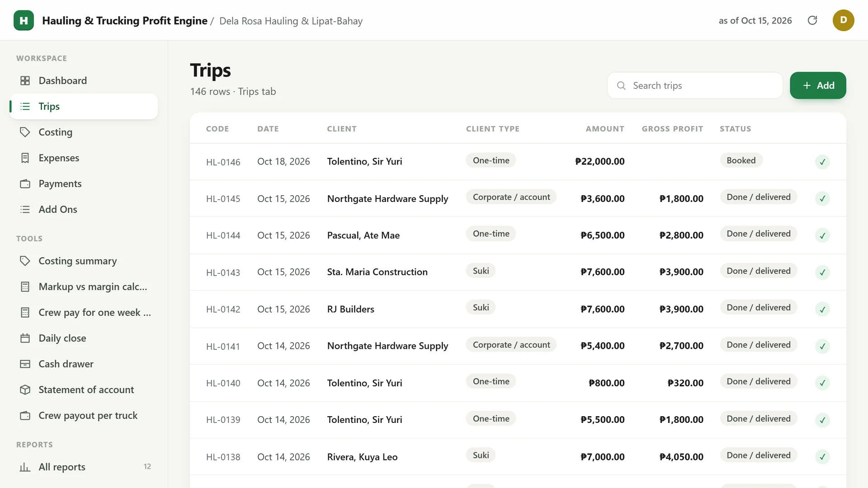Click the Booked status badge

pyautogui.click(x=741, y=160)
